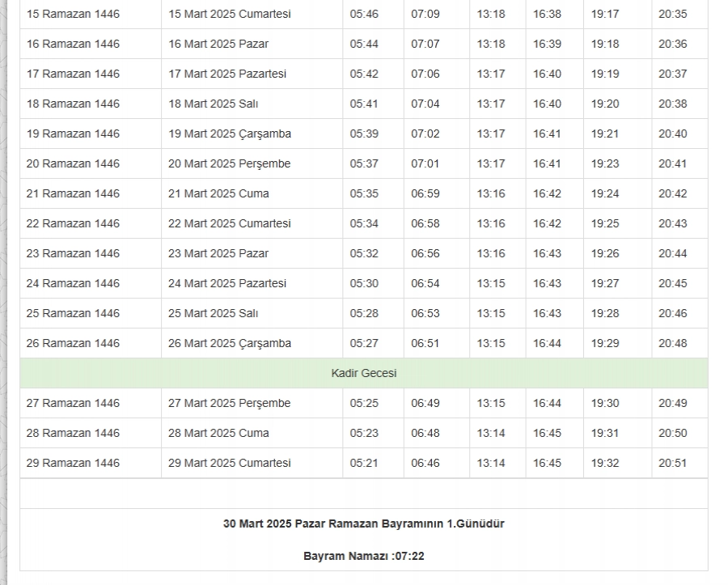Click the 20:41 time on 20 Ramazan
728x585 pixels.
click(x=672, y=163)
